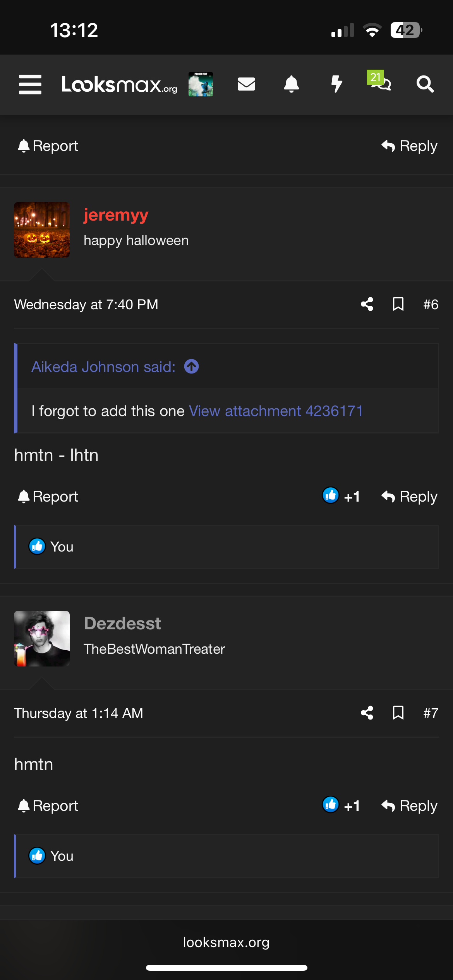The height and width of the screenshot is (980, 453).
Task: Open the inbox envelope icon
Action: [x=246, y=84]
